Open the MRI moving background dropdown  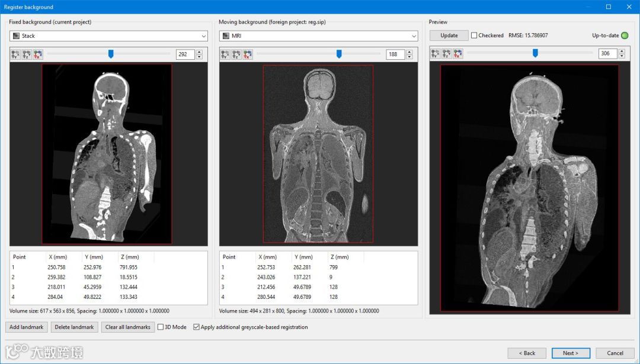coord(318,36)
